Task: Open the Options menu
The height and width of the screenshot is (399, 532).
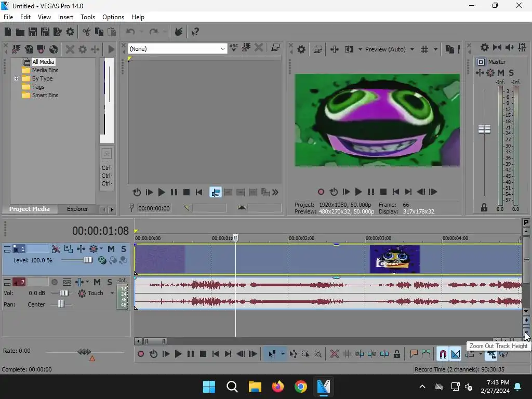Action: 113,17
